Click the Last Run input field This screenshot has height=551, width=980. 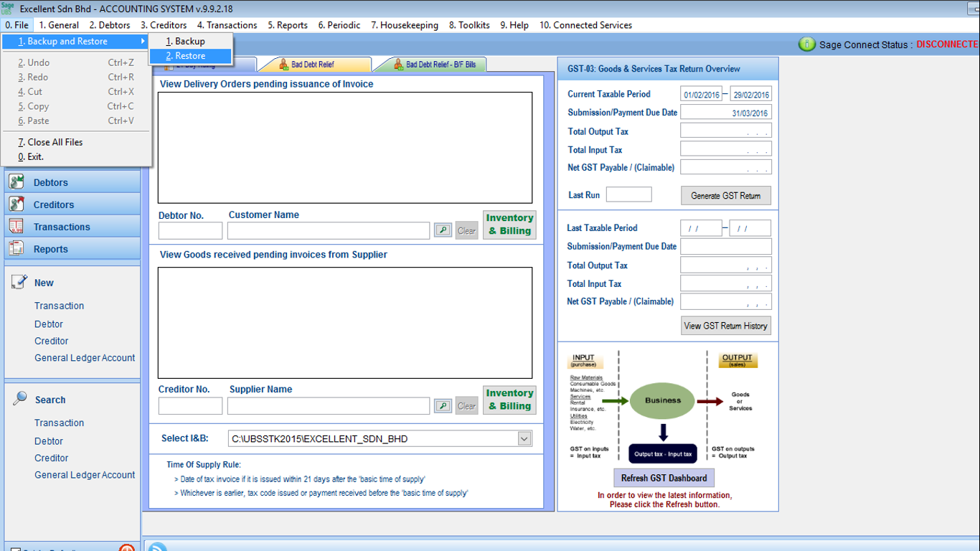point(628,194)
